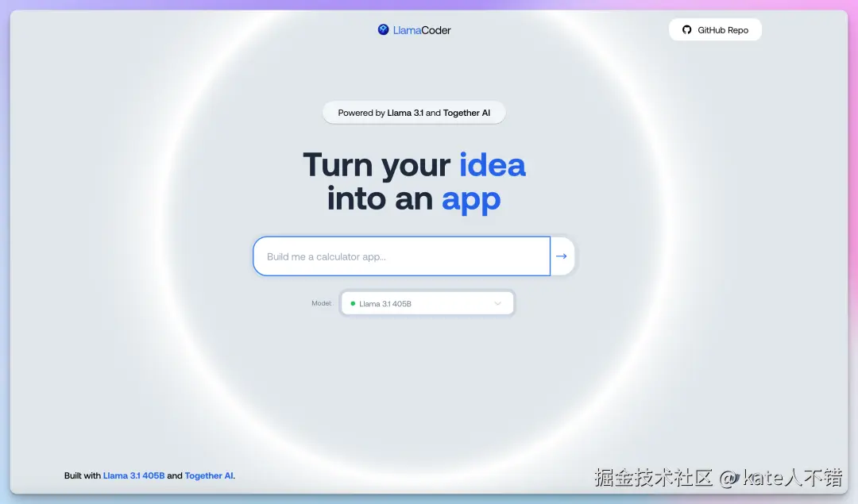Click the chevron on the Llama 3.1 405B dropdown
Screen dimensions: 858x504
(498, 303)
